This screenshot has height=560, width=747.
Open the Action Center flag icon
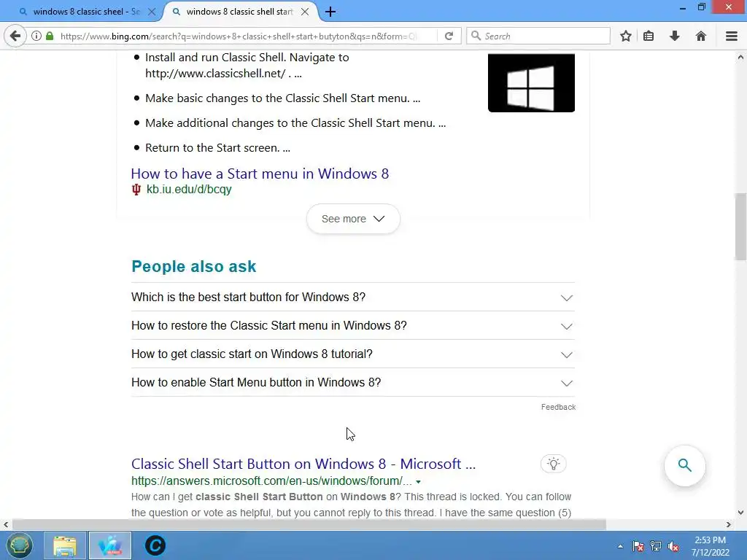(x=638, y=546)
